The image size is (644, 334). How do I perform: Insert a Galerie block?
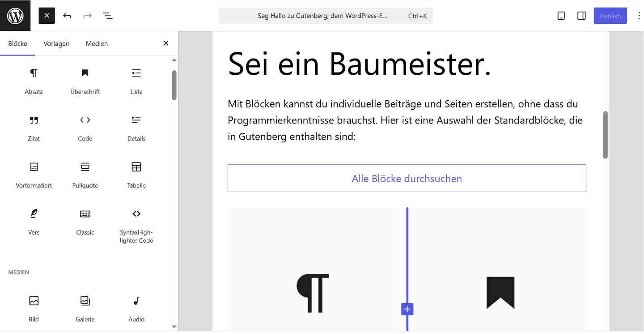(85, 309)
